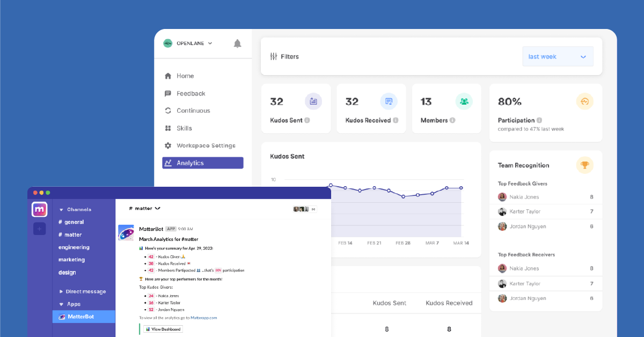Click the MAR 14 point on the chart
The image size is (644, 337).
pyautogui.click(x=461, y=188)
